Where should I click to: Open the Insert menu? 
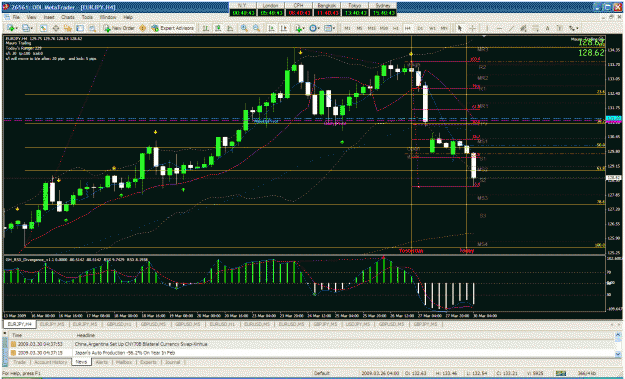coord(49,18)
